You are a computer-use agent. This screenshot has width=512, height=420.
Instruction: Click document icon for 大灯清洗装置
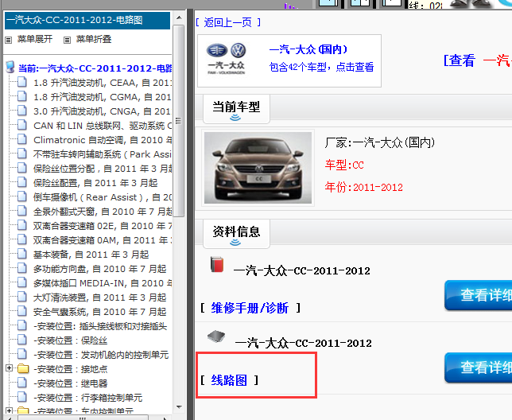(22, 297)
